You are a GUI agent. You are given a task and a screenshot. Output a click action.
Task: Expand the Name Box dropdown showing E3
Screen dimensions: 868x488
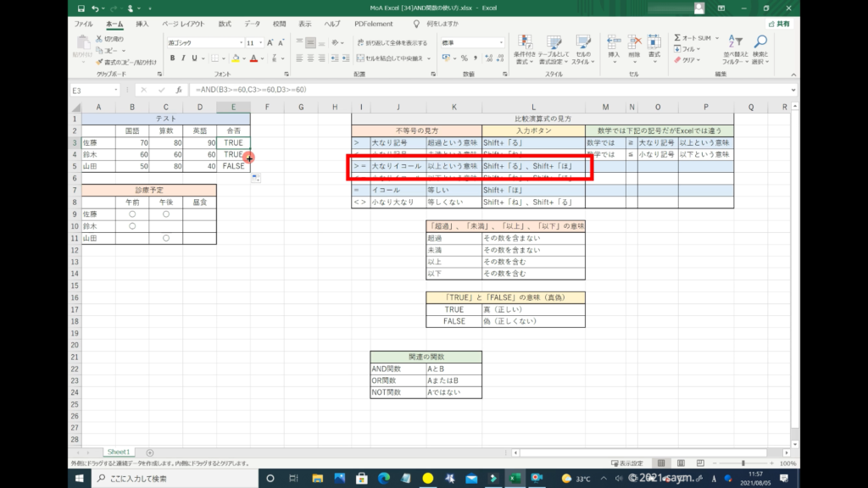click(x=116, y=90)
